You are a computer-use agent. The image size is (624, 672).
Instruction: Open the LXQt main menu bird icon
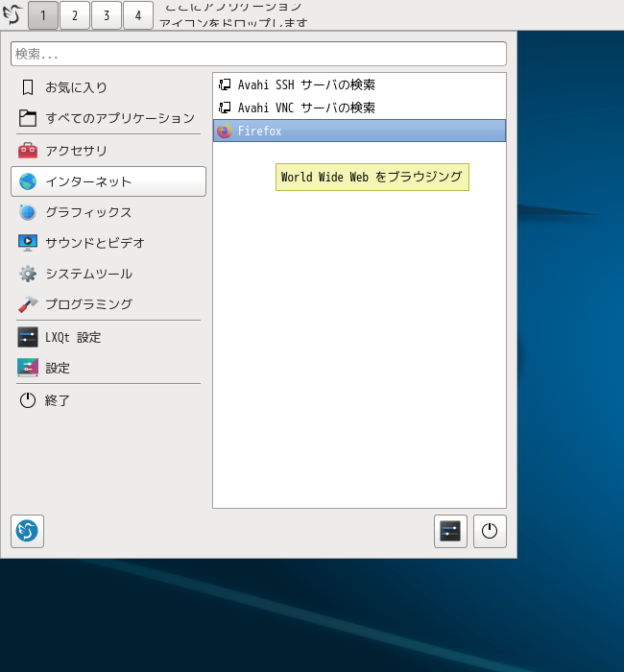(x=12, y=14)
